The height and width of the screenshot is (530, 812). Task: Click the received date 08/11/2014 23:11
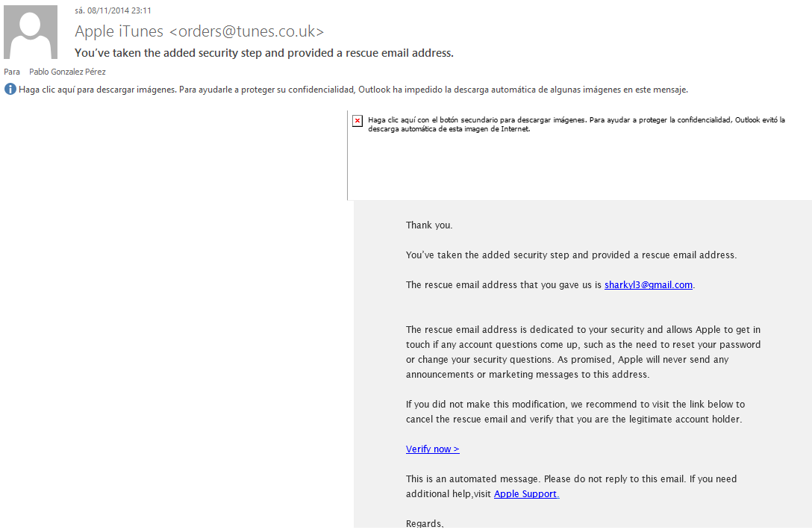(113, 11)
